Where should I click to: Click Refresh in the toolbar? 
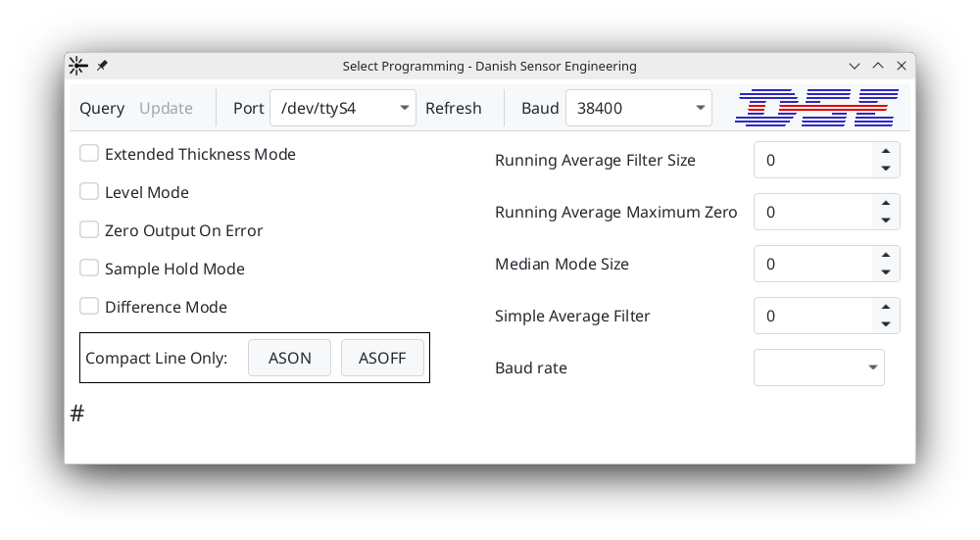[x=454, y=108]
